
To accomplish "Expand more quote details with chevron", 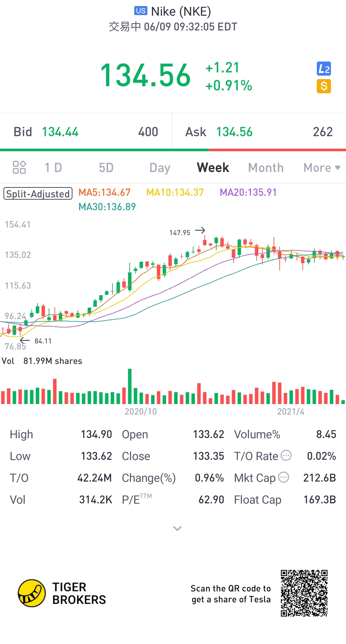I will click(177, 528).
